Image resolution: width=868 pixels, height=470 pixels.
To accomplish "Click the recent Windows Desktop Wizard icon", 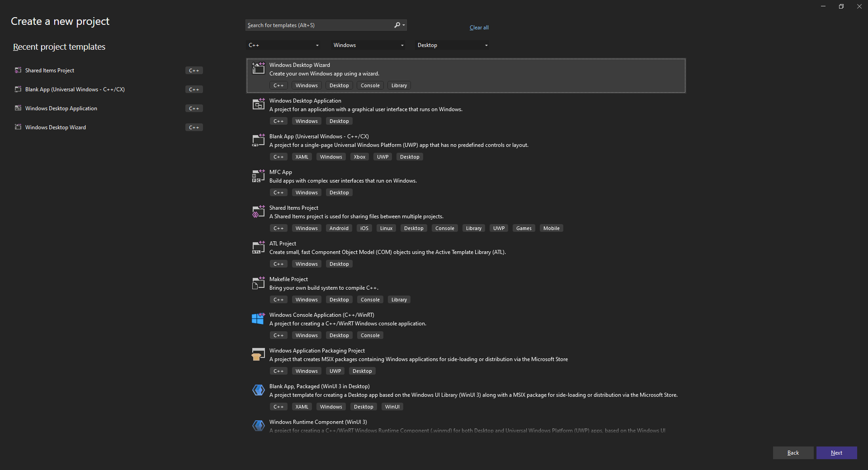I will pyautogui.click(x=18, y=127).
